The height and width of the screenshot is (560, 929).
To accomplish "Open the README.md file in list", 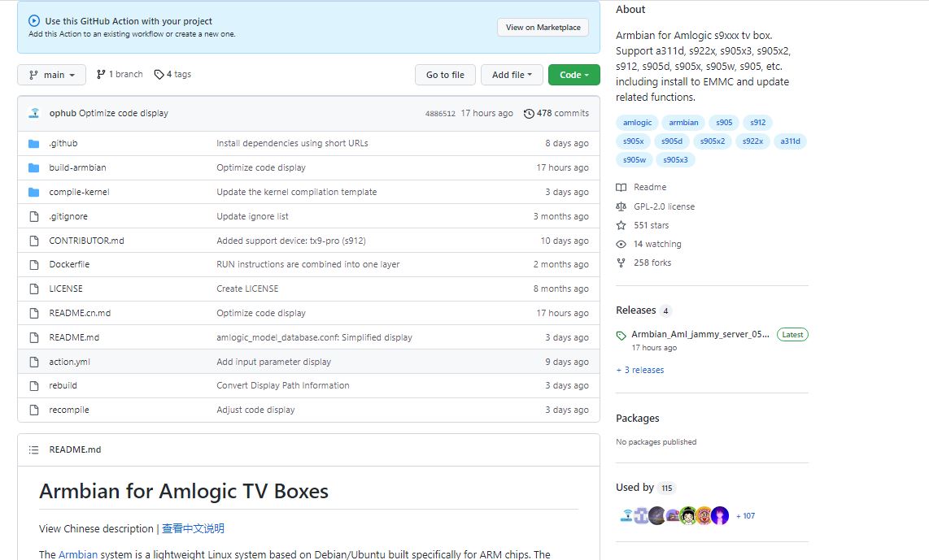I will [74, 337].
